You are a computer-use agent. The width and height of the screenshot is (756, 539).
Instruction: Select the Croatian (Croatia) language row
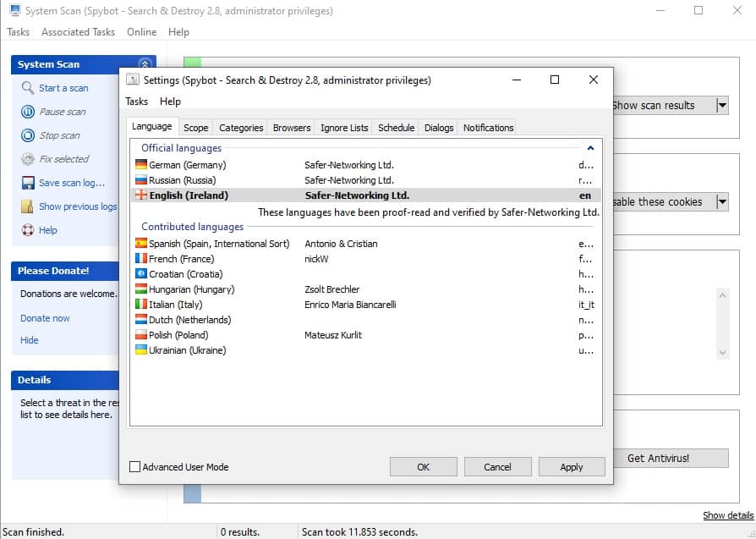click(366, 274)
